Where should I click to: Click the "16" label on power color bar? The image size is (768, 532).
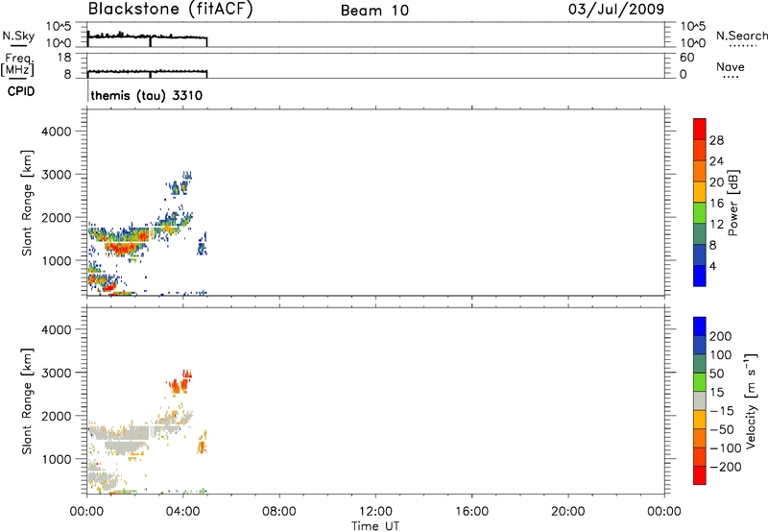point(716,204)
